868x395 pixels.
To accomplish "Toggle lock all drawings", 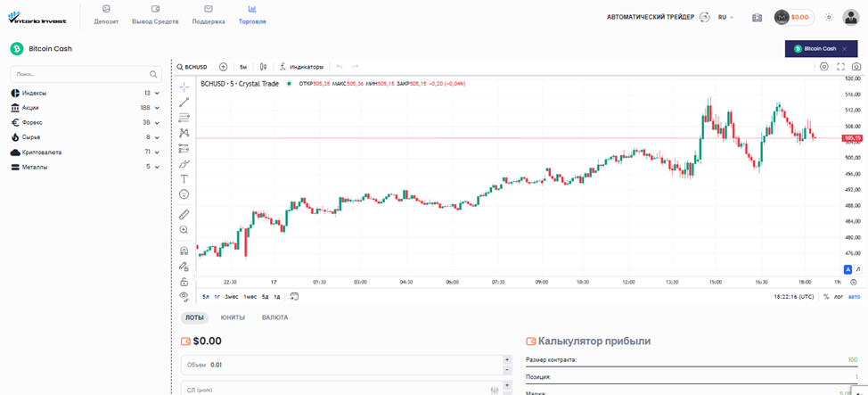I will coord(184,282).
